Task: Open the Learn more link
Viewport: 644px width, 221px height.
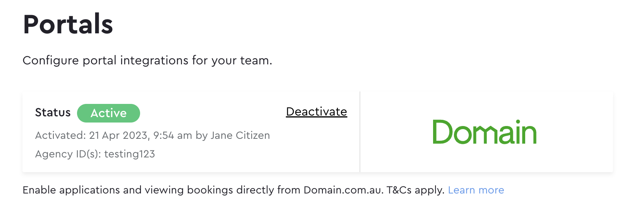Action: pyautogui.click(x=476, y=190)
